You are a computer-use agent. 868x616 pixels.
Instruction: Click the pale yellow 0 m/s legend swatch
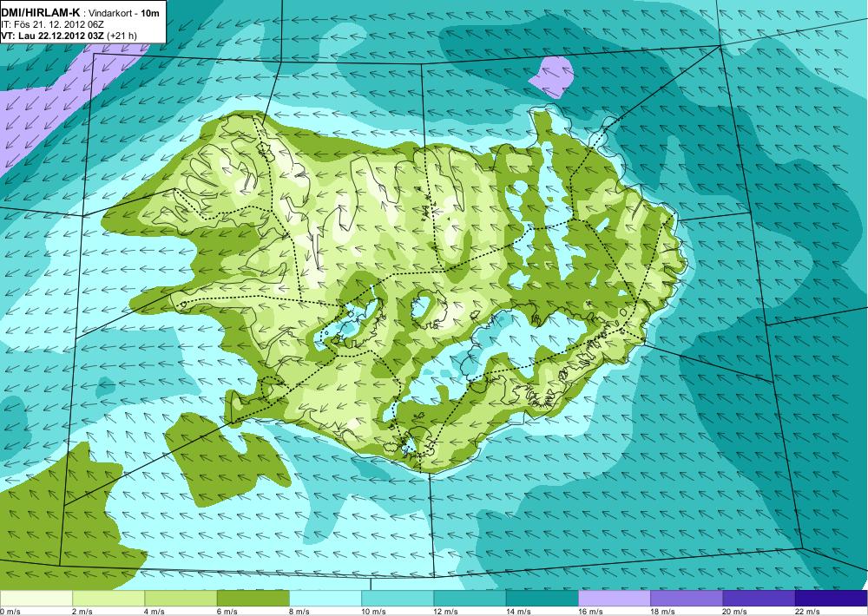click(x=36, y=599)
